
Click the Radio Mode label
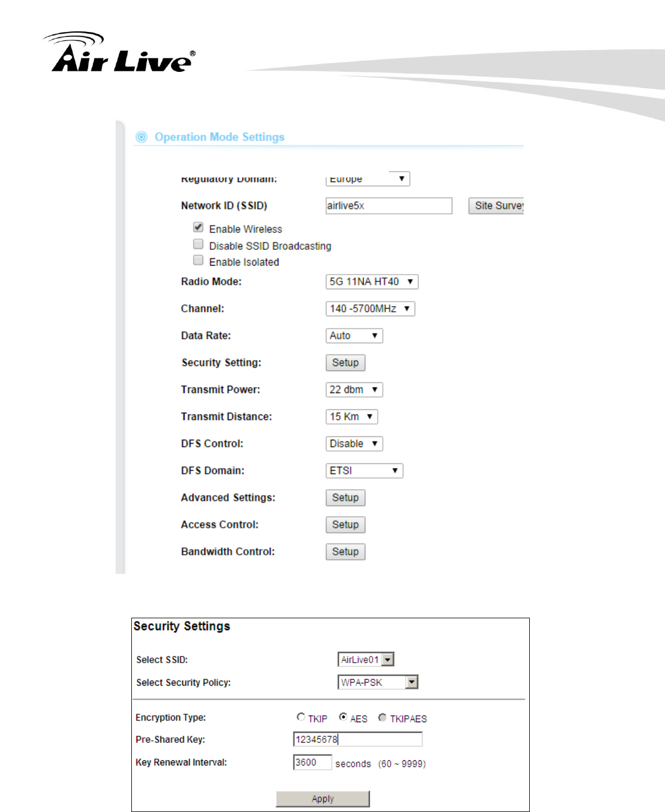[x=211, y=282]
